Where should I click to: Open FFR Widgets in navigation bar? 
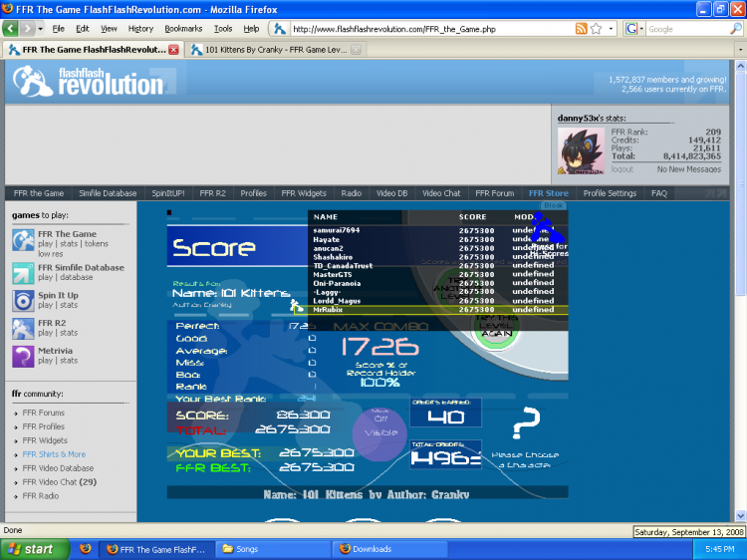pyautogui.click(x=304, y=193)
